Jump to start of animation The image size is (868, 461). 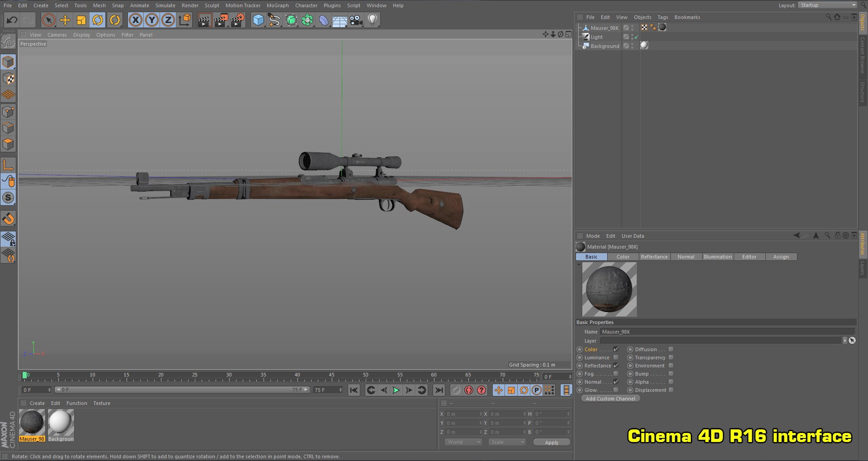click(354, 390)
